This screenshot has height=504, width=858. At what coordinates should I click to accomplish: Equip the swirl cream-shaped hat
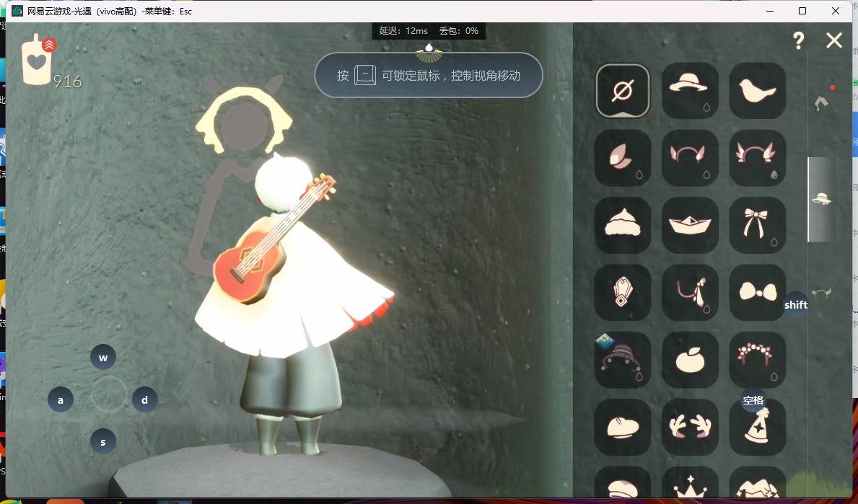(x=622, y=225)
